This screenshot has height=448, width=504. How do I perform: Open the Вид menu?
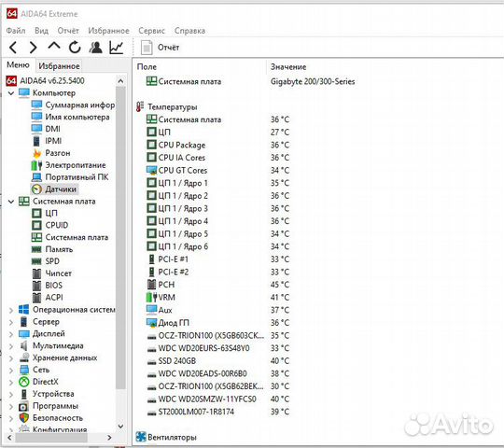click(41, 31)
